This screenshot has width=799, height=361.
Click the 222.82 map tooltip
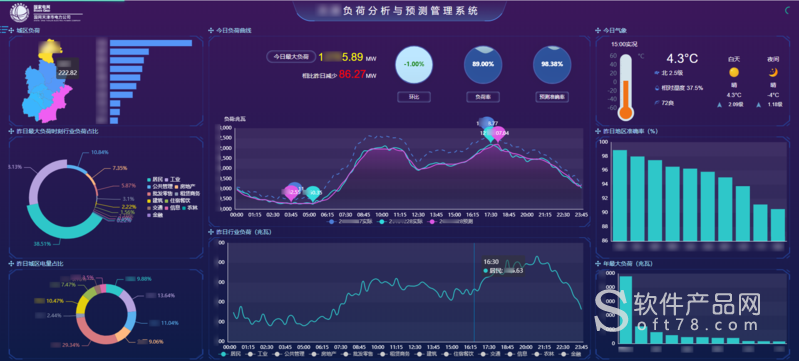(67, 69)
